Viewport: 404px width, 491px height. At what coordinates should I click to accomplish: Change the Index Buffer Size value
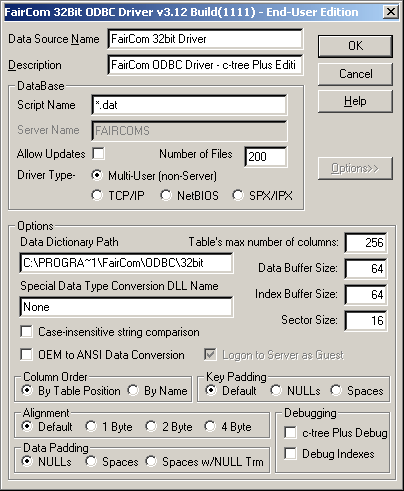pos(366,295)
